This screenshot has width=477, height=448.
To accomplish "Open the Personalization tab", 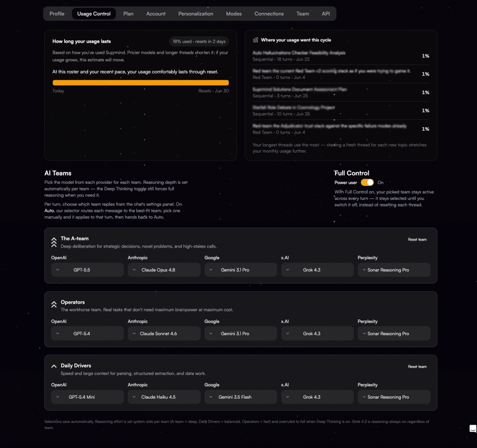I will coord(196,14).
